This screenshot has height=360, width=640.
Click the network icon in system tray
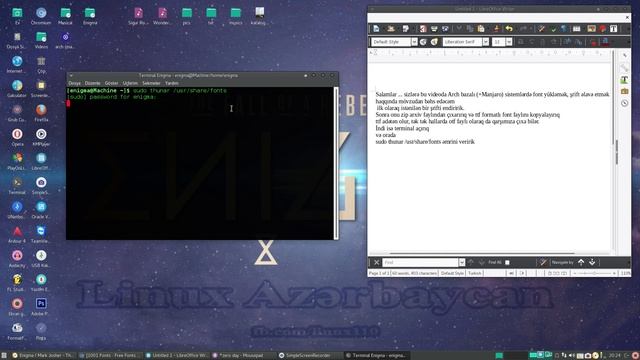click(564, 356)
